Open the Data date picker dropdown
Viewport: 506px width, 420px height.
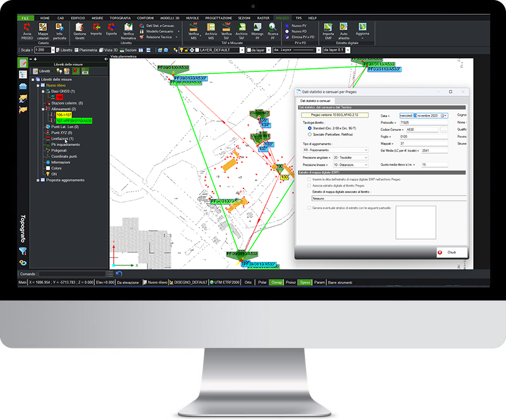(444, 115)
